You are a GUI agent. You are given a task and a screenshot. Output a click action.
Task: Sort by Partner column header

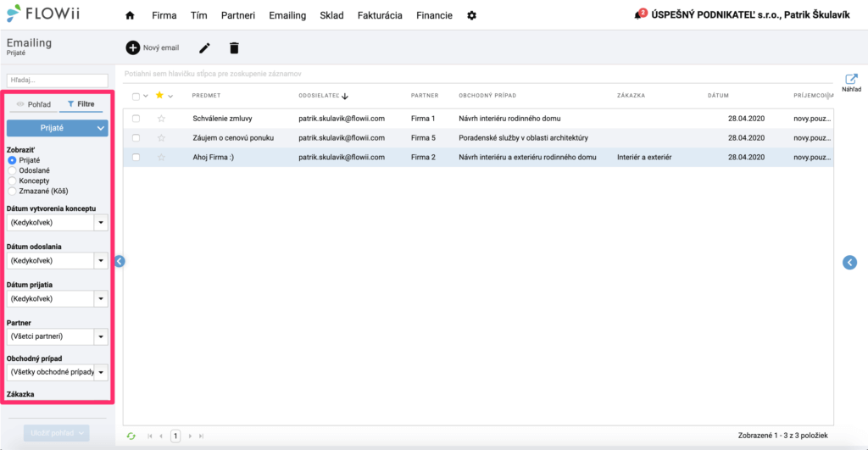[425, 96]
